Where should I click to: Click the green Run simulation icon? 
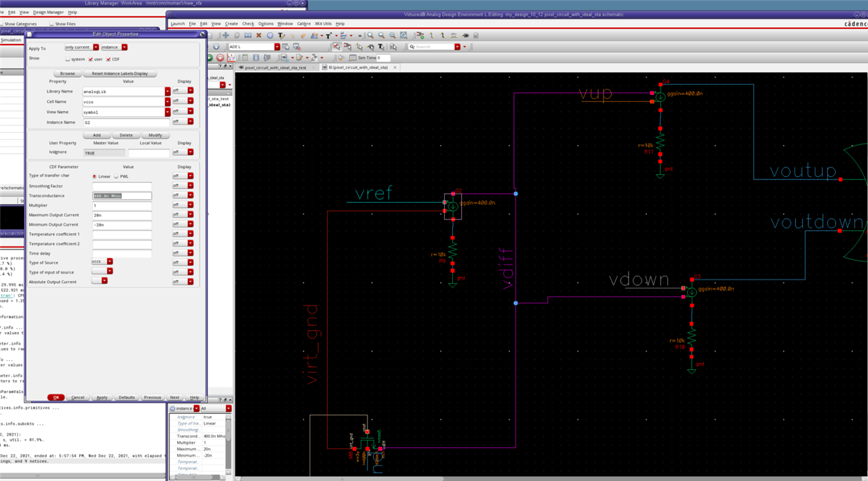(x=210, y=58)
